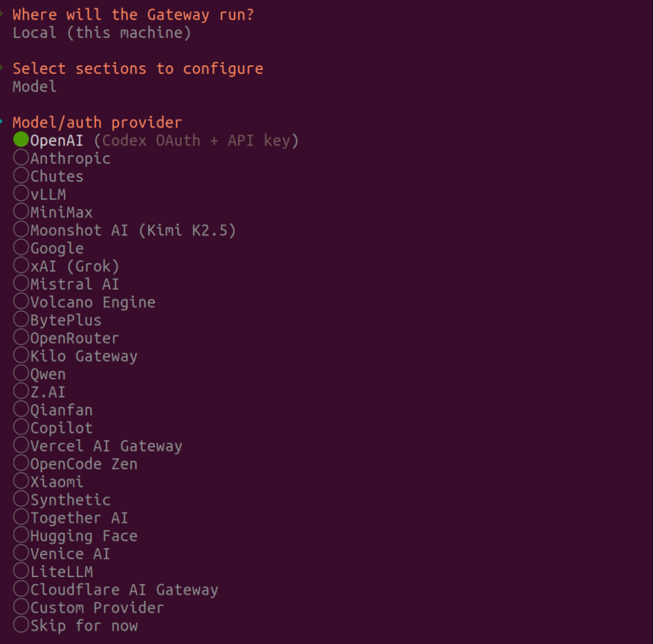The image size is (654, 644).
Task: Select the Copilot option
Action: (21, 428)
